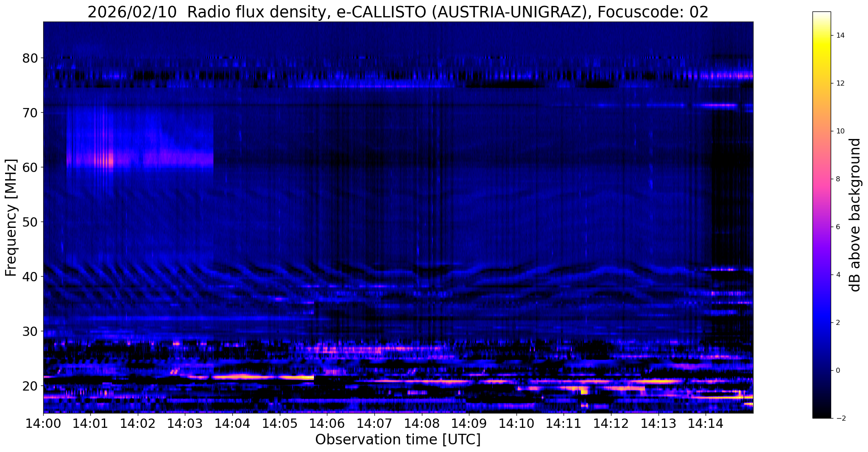Select the 0 dB colorbar tick label
Screen dimensions: 868x452
[837, 371]
